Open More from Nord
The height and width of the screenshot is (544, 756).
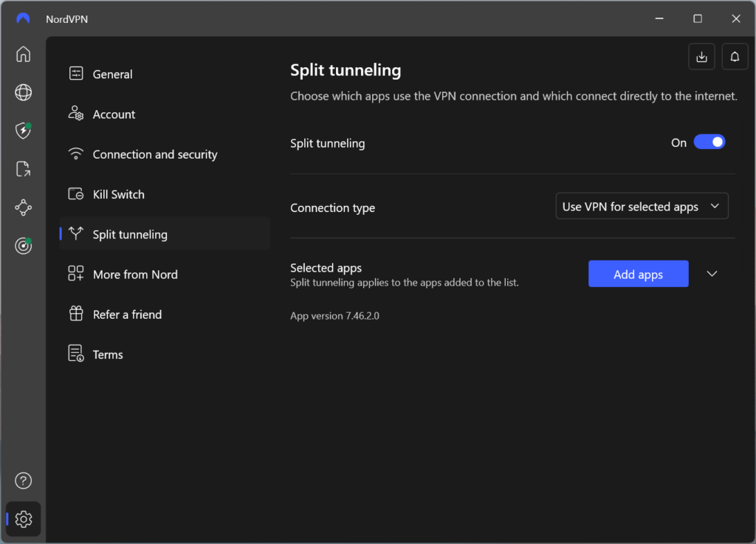[x=165, y=274]
